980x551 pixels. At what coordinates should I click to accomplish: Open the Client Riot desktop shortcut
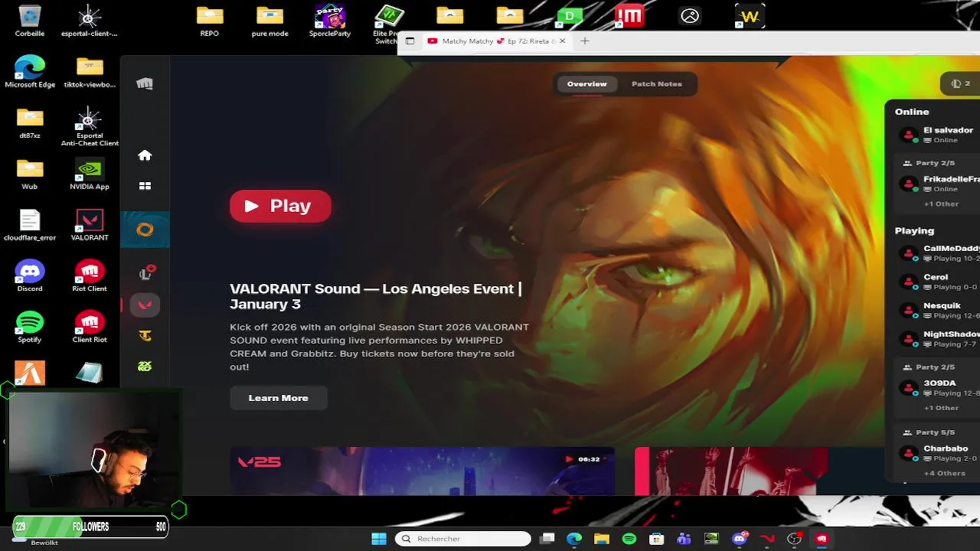[90, 327]
